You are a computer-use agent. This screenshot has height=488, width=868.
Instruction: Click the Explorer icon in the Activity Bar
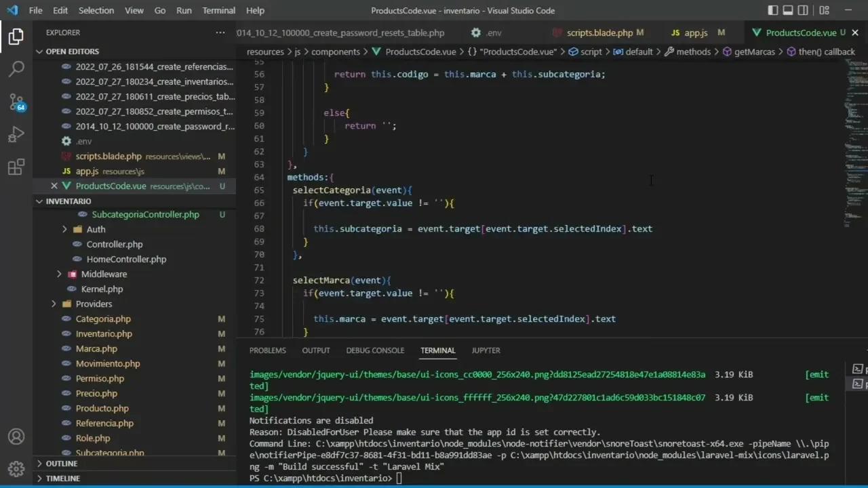coord(16,37)
